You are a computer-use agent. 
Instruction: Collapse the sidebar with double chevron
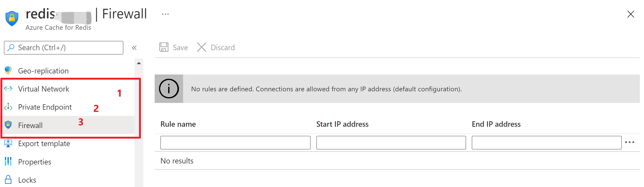[134, 48]
